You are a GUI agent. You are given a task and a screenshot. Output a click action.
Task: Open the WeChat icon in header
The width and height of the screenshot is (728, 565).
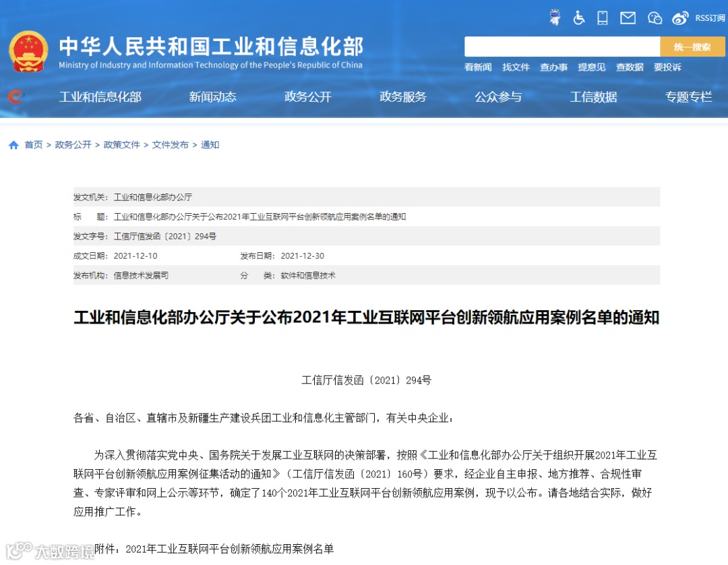pyautogui.click(x=655, y=18)
